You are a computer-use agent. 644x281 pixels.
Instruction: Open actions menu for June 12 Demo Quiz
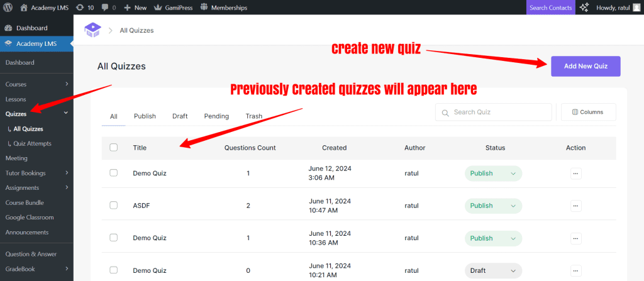[576, 174]
